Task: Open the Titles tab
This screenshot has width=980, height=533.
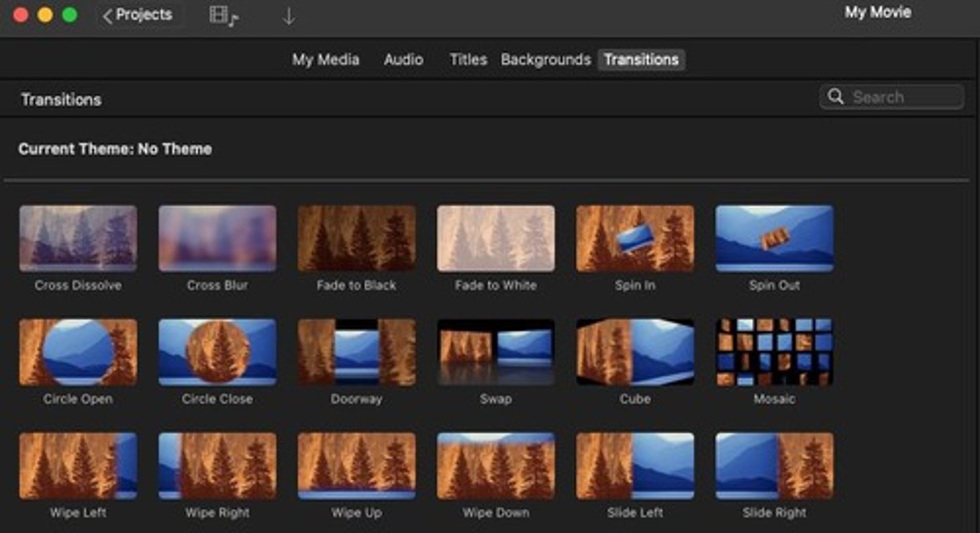Action: coord(468,60)
